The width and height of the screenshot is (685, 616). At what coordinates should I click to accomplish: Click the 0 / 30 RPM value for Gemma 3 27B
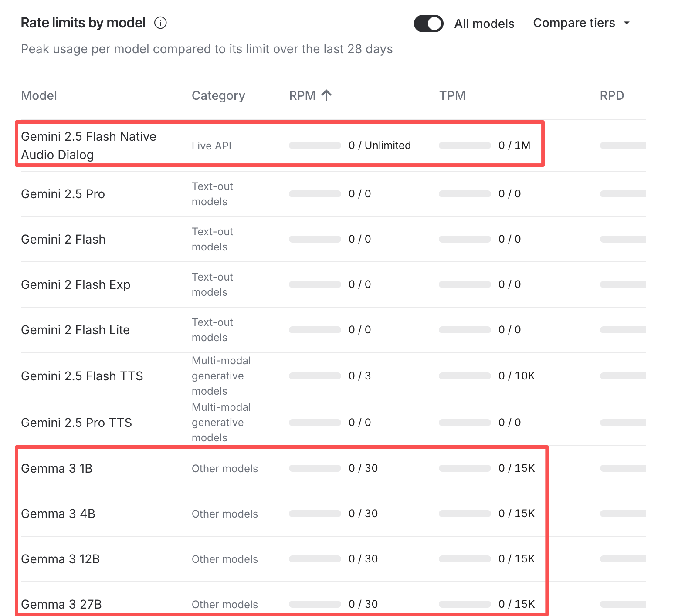click(x=363, y=604)
